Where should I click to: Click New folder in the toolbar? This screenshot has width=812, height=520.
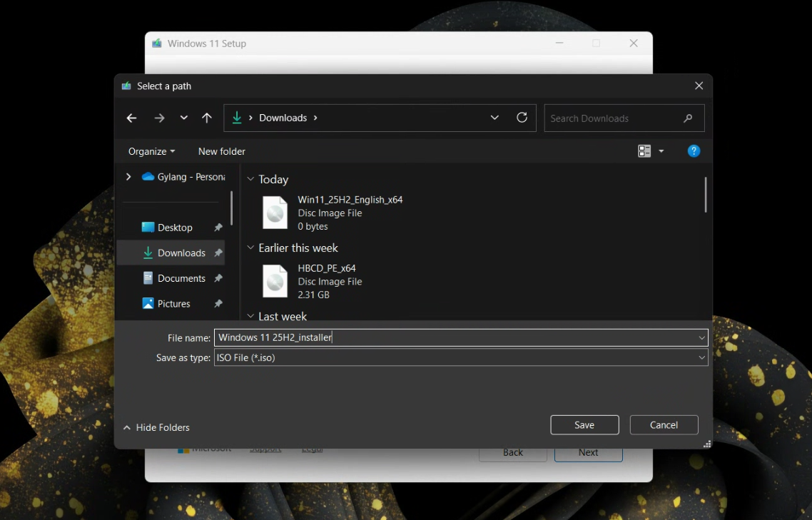tap(222, 151)
